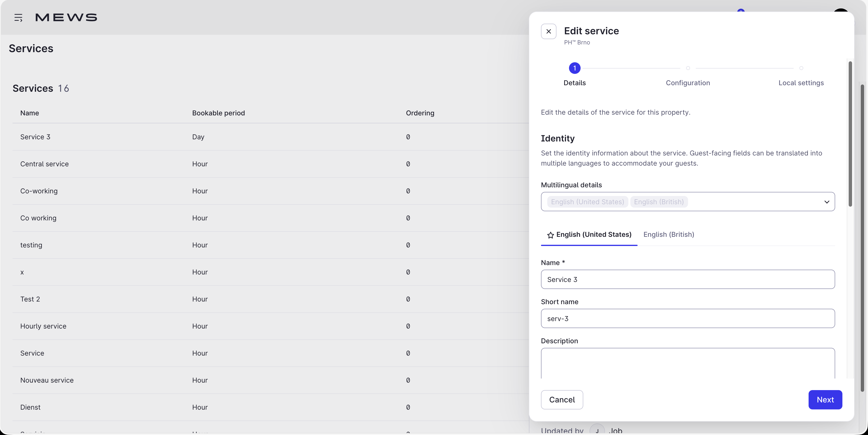Go to the Configuration step
This screenshot has width=868, height=435.
[x=688, y=83]
